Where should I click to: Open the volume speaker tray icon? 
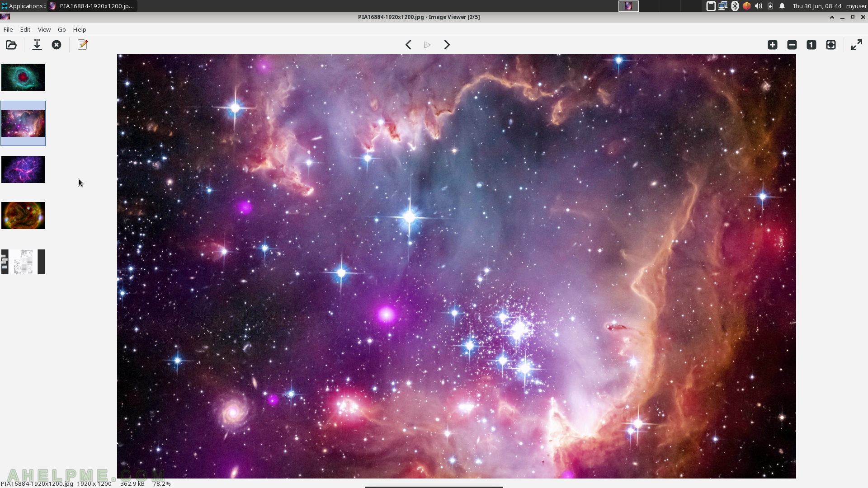point(759,6)
